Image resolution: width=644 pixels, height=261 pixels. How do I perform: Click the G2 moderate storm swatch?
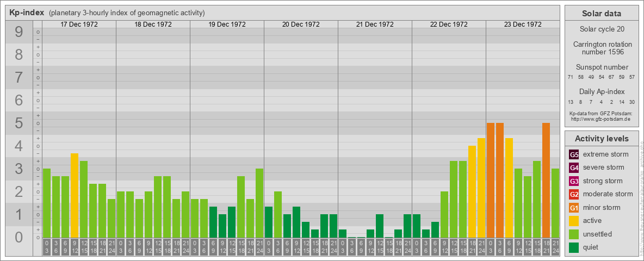point(574,194)
